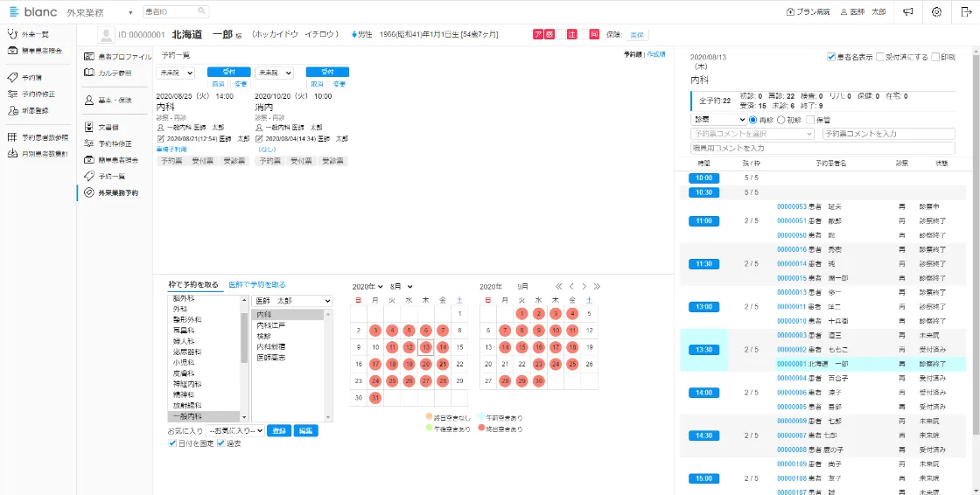Open patient link 00000053
Image resolution: width=980 pixels, height=495 pixels.
click(x=792, y=206)
